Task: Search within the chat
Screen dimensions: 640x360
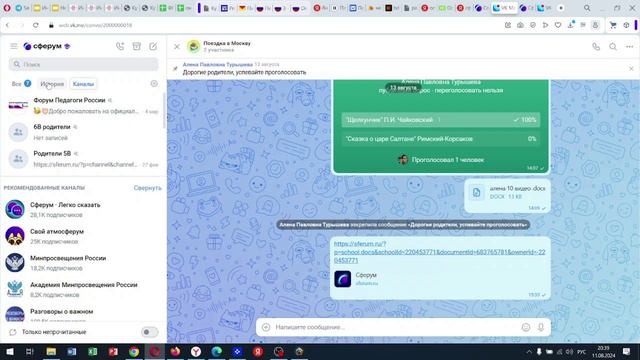Action: click(x=613, y=47)
